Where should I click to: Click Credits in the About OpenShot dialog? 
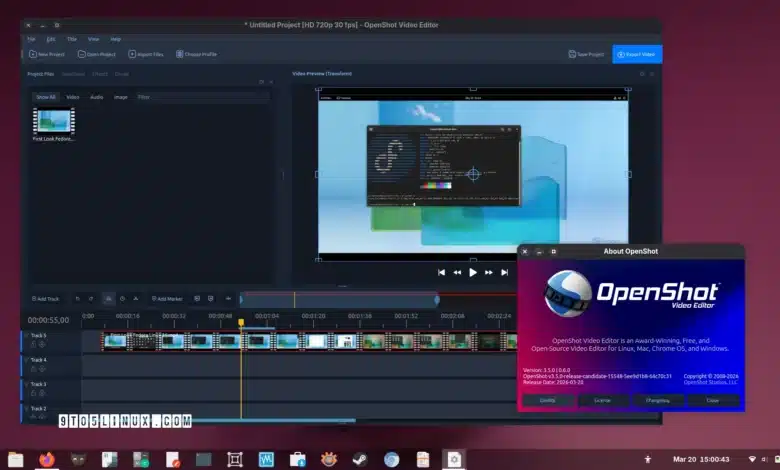[548, 400]
